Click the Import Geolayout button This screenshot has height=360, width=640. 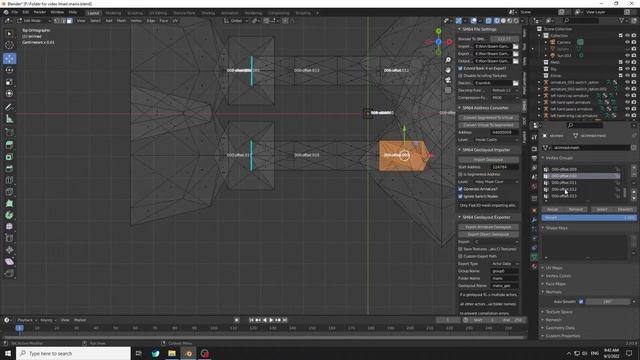(488, 160)
